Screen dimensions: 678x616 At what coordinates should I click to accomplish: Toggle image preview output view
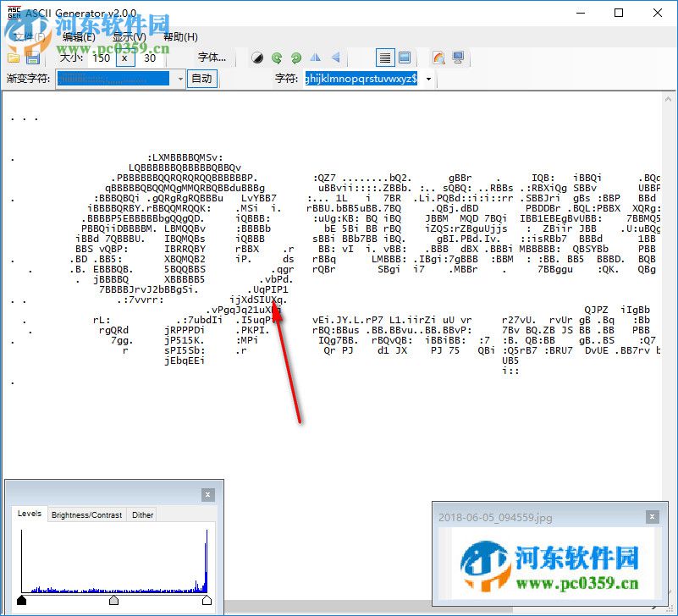pos(405,58)
